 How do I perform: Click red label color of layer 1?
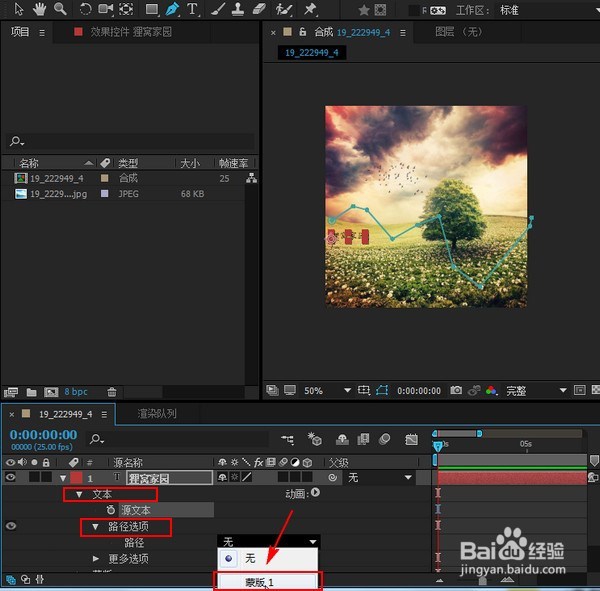click(x=76, y=477)
